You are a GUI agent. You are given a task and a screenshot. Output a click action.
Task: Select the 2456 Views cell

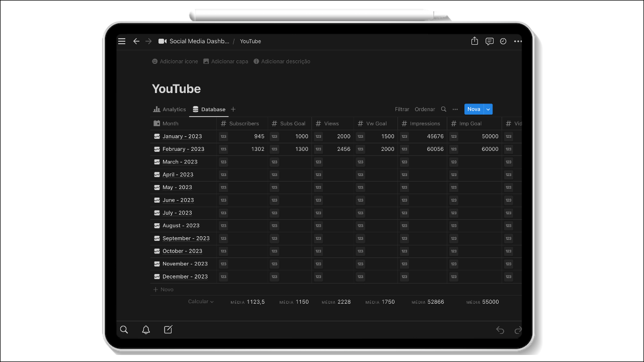pos(333,149)
